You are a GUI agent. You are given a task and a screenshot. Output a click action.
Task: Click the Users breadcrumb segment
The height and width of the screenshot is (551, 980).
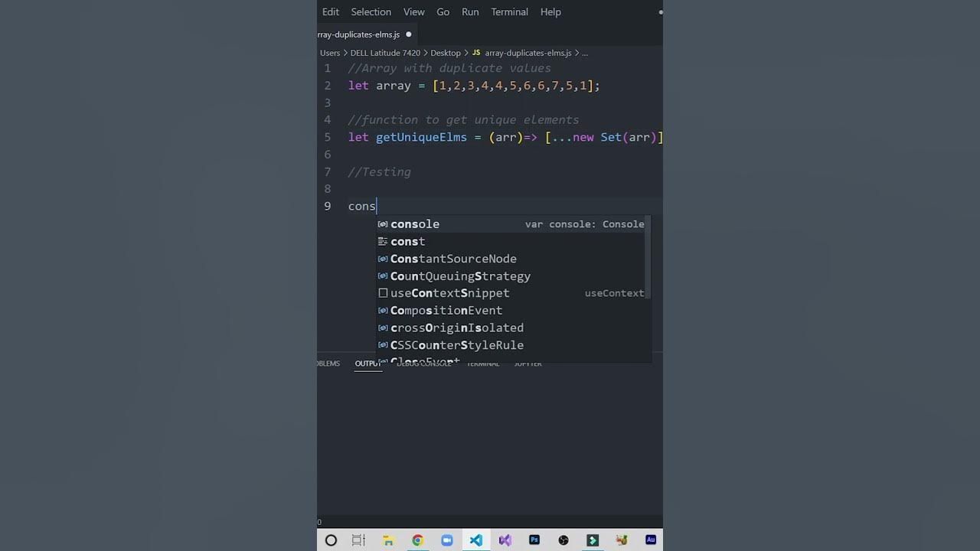coord(330,53)
